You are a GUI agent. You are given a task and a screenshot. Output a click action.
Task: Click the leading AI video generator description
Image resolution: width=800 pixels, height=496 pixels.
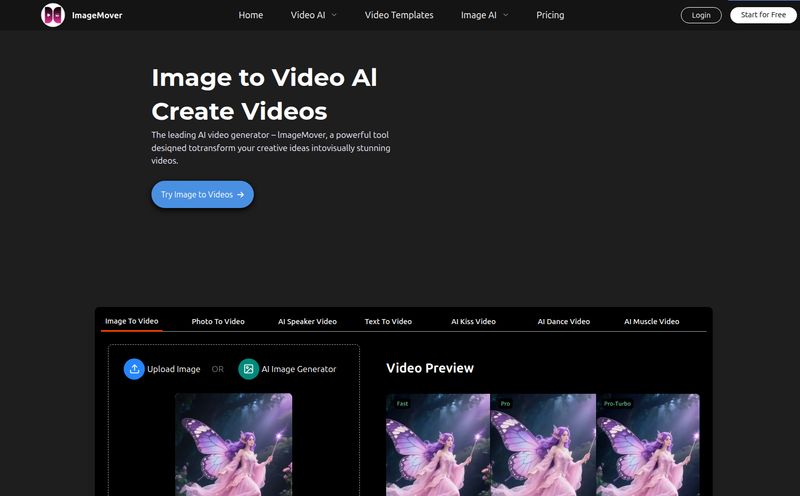(271, 147)
